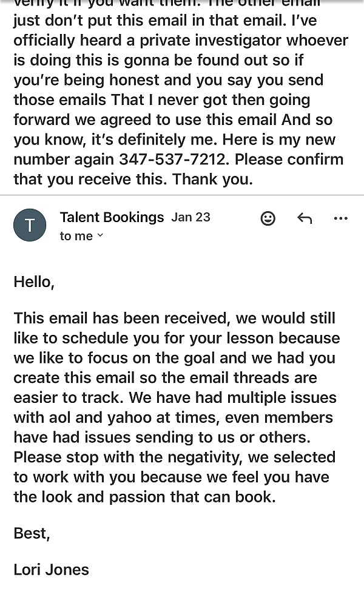Click 'This email has been received' text
364x597 pixels.
coord(122,319)
